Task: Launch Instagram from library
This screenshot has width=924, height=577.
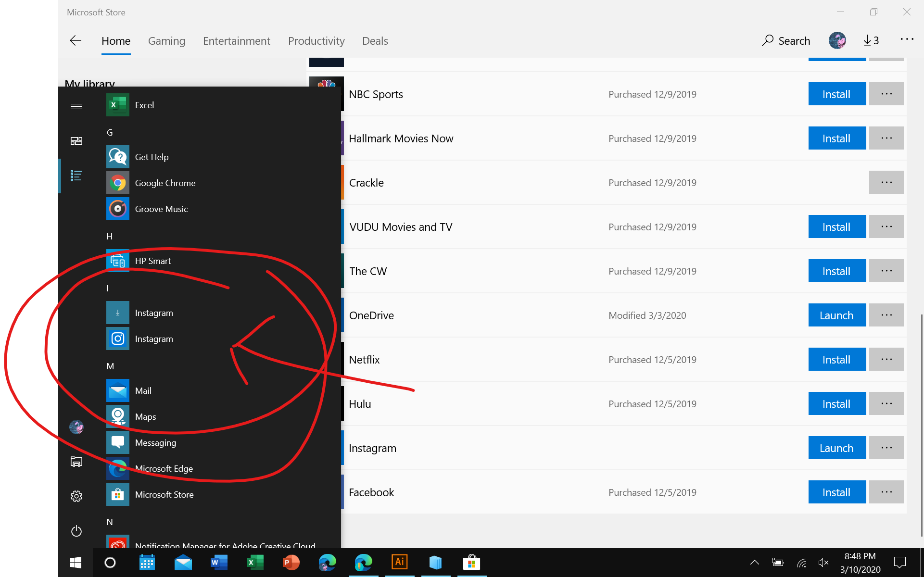Action: click(x=837, y=448)
